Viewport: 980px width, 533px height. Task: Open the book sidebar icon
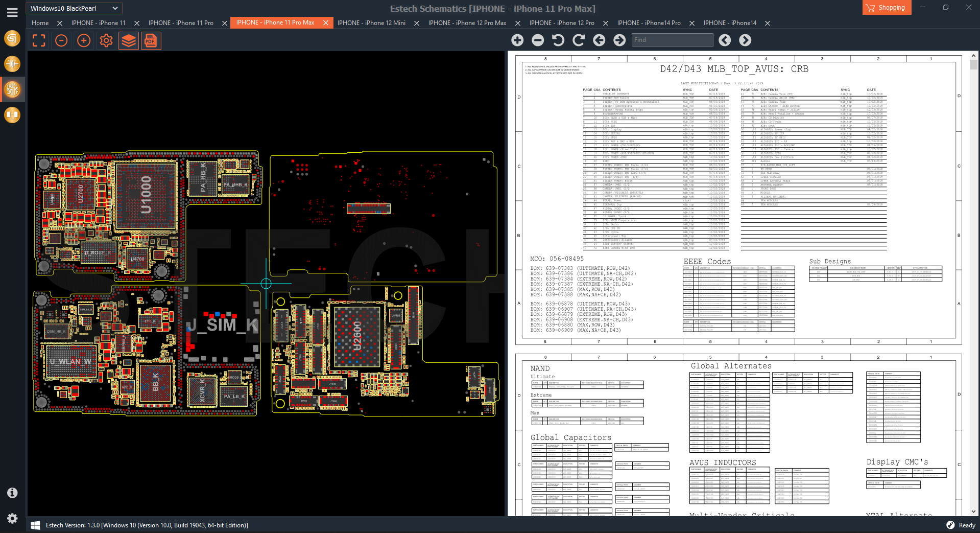[12, 115]
